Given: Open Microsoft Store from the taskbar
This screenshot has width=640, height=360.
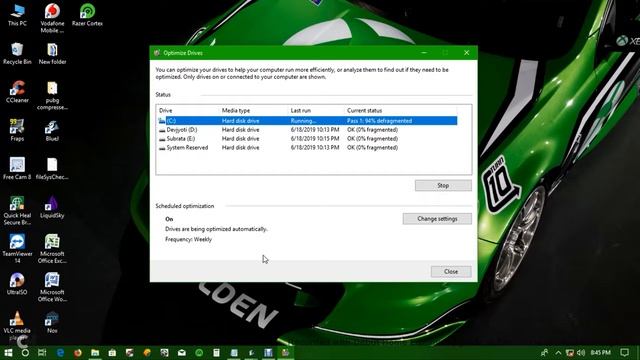Looking at the screenshot, I should click(x=112, y=353).
